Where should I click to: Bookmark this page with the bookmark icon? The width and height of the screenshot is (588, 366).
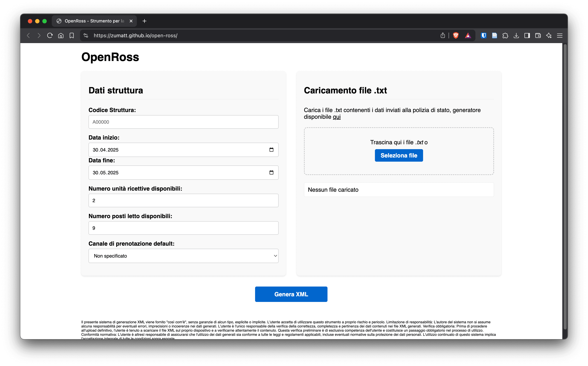72,36
